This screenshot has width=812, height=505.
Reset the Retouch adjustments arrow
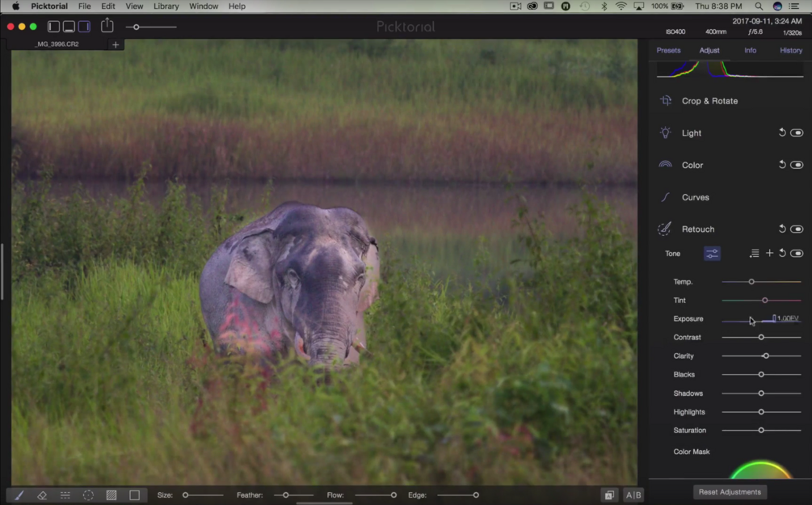(x=782, y=229)
